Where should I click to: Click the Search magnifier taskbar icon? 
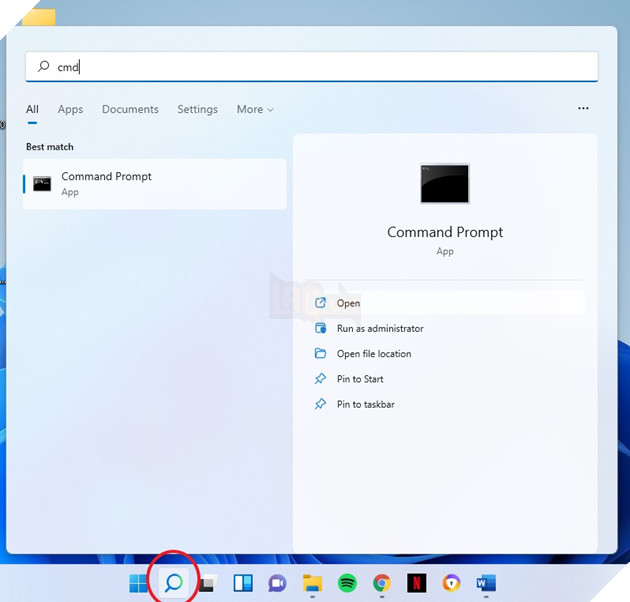click(174, 583)
